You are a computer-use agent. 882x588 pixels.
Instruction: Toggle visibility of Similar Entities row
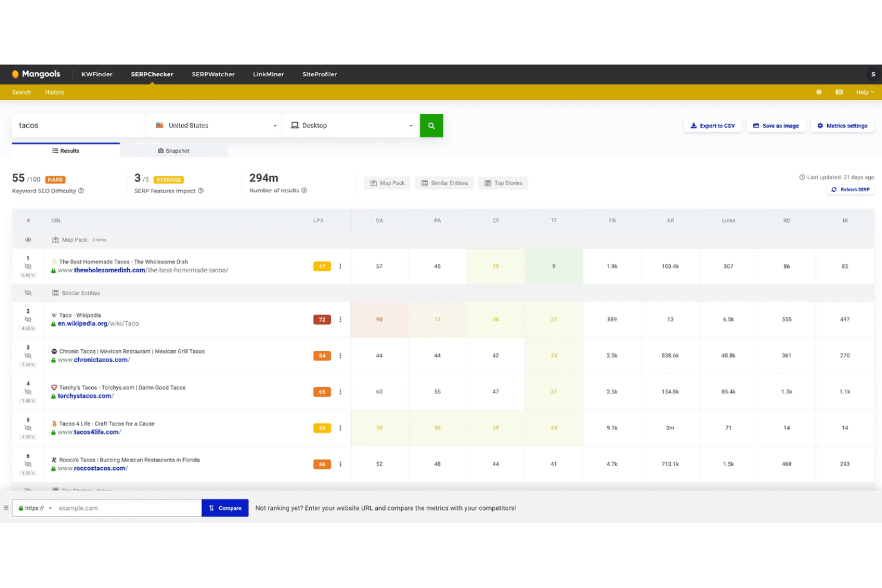[28, 293]
